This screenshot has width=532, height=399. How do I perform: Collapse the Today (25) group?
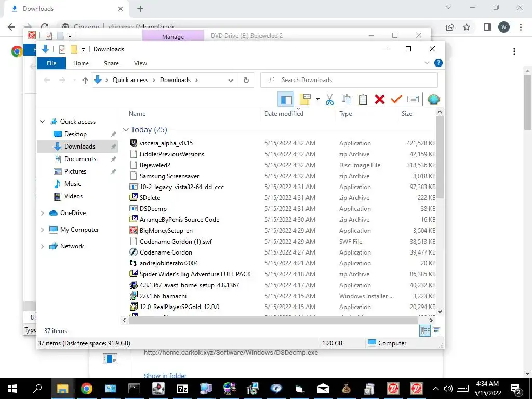126,129
